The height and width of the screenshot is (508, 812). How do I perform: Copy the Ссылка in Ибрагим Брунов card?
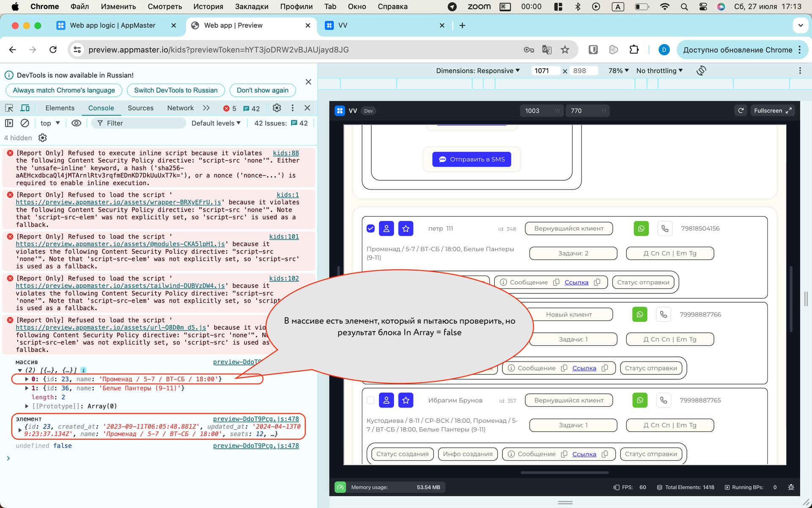coord(605,454)
